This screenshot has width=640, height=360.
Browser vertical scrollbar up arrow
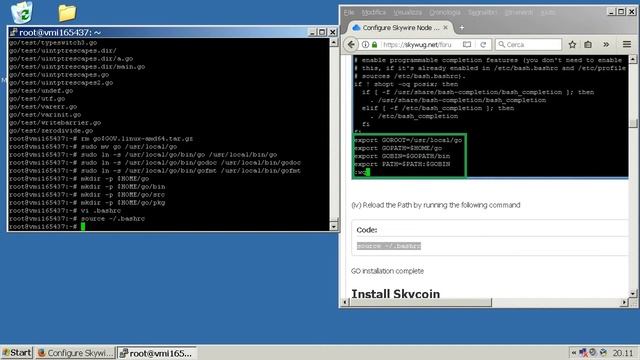point(633,60)
